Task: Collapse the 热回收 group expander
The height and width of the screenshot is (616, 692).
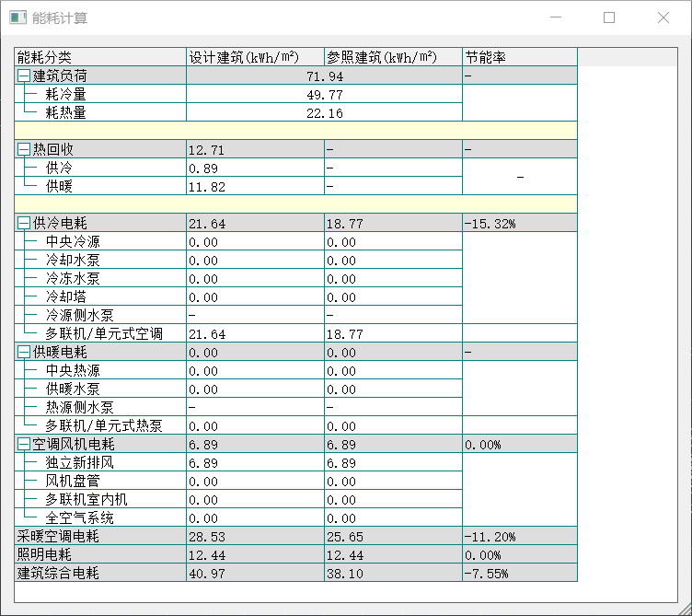Action: 24,149
